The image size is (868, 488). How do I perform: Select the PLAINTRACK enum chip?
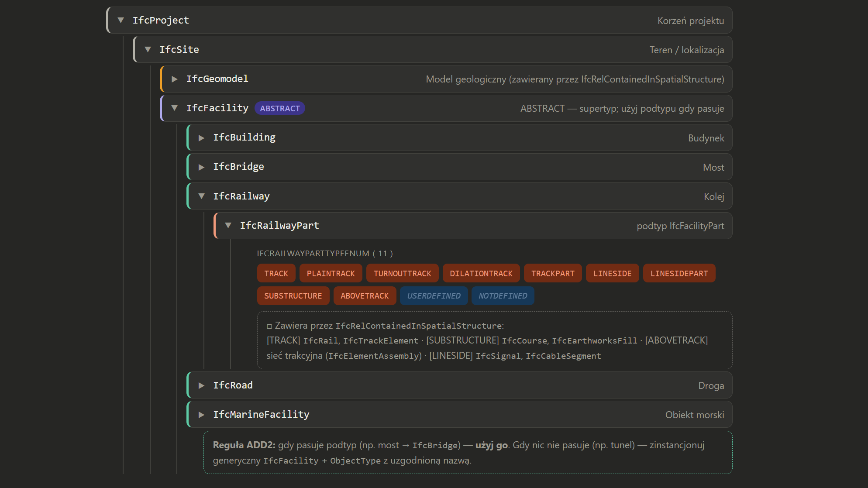pos(331,273)
